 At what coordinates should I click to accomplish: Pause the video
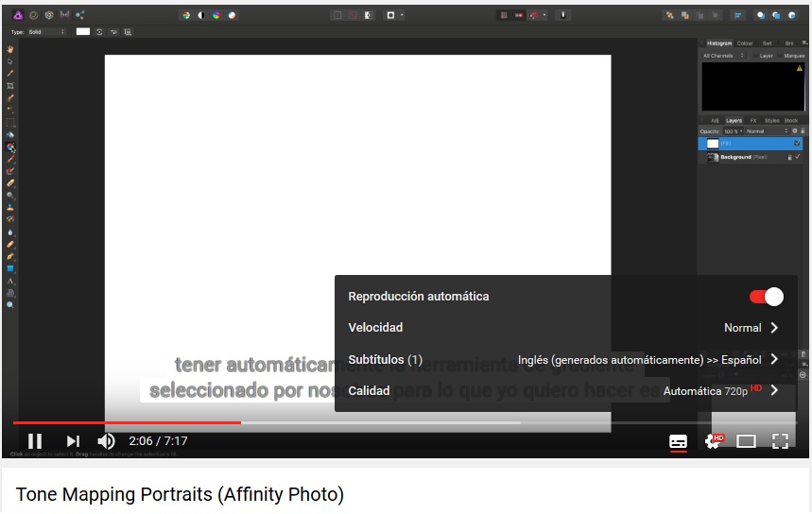[35, 441]
